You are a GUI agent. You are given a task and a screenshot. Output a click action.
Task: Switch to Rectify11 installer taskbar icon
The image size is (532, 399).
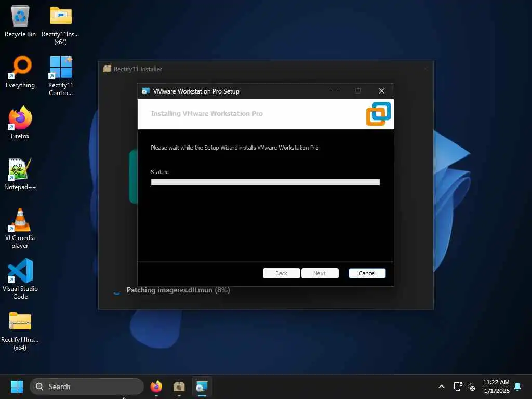(x=179, y=387)
